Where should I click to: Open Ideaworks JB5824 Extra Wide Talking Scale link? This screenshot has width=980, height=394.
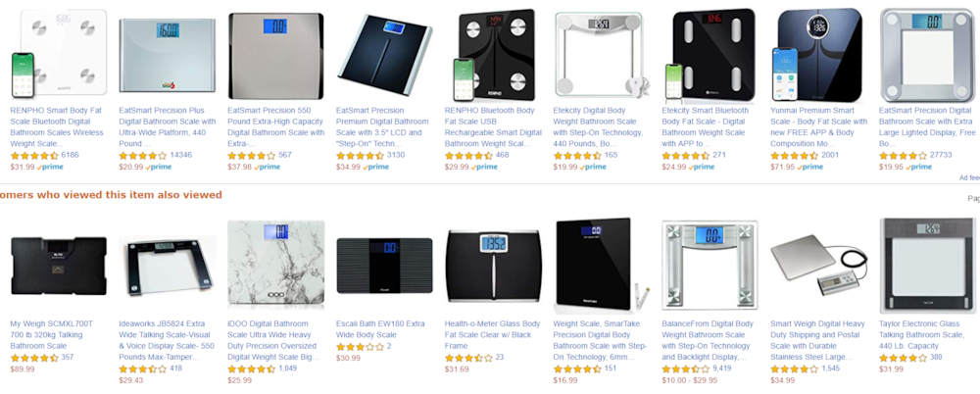click(167, 340)
